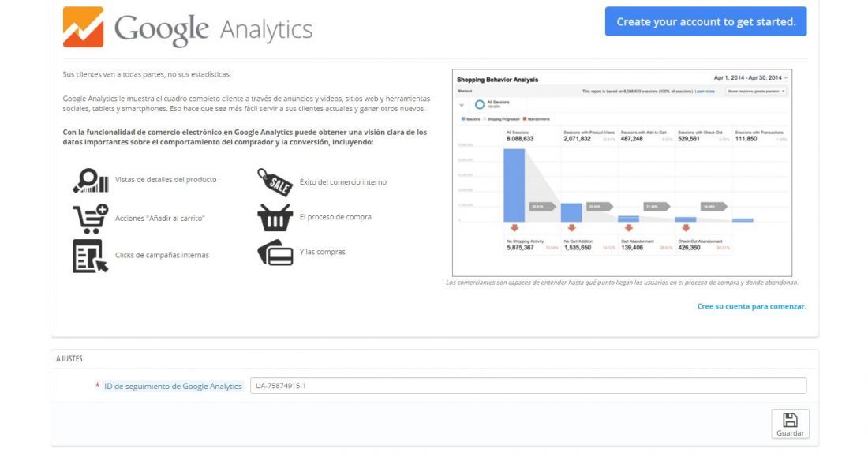Click the add-to-cart shopping cart icon
The height and width of the screenshot is (464, 868).
pyautogui.click(x=90, y=218)
